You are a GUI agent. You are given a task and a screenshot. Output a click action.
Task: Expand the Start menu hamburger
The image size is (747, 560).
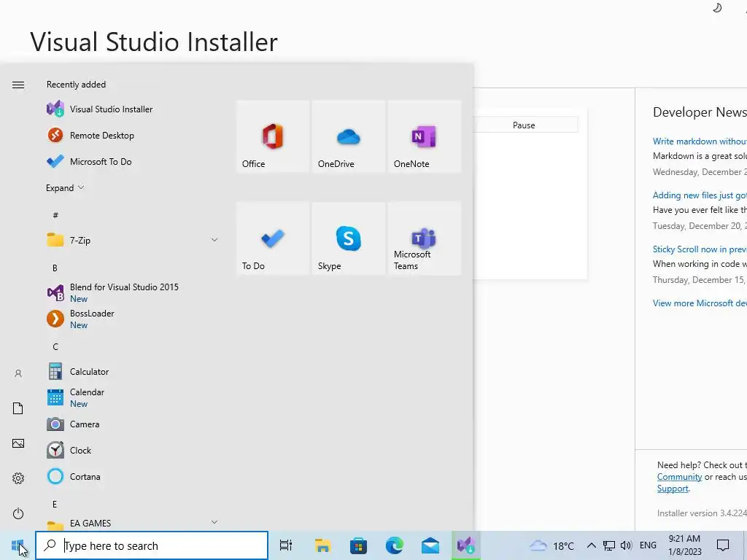tap(18, 85)
